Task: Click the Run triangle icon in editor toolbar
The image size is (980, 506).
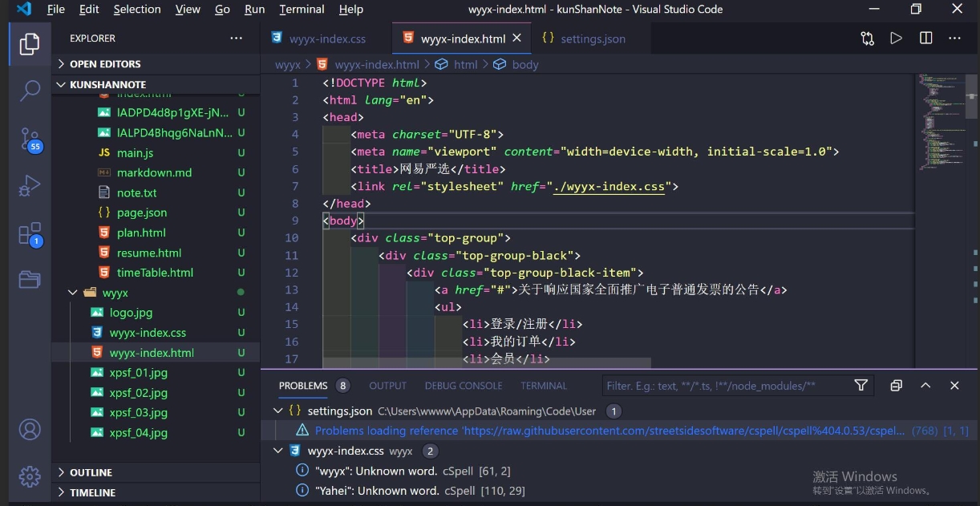Action: coord(897,38)
